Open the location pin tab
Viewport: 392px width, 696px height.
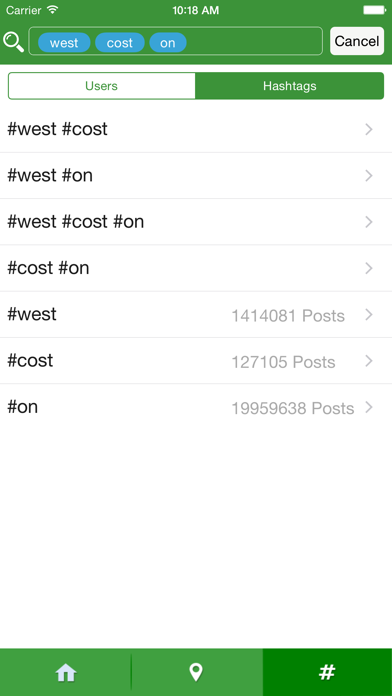click(x=196, y=672)
